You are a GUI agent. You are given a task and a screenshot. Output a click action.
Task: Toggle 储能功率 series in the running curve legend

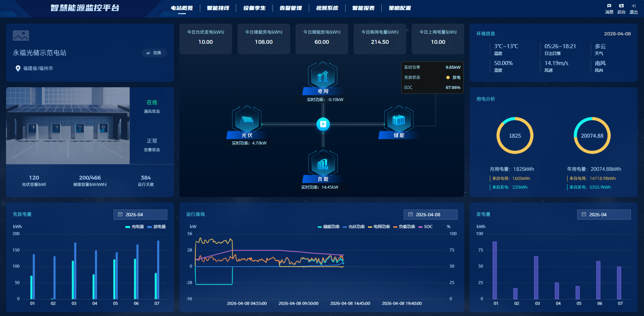point(328,227)
